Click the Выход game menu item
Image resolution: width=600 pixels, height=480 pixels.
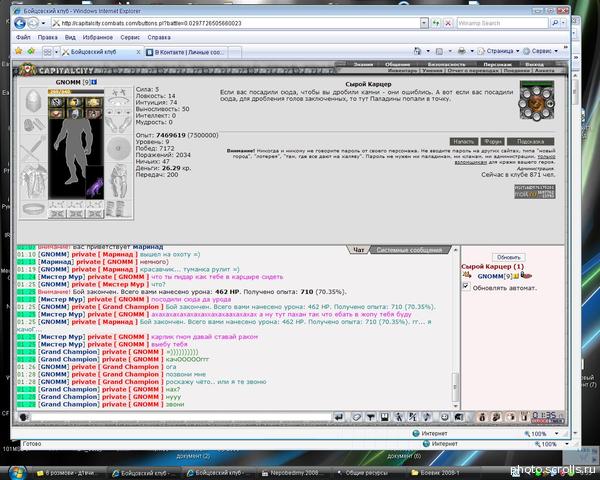point(534,64)
